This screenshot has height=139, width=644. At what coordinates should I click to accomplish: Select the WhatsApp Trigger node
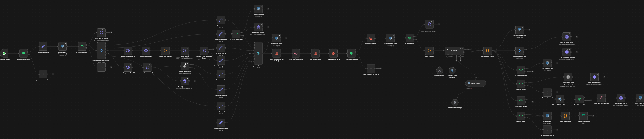pos(4,53)
